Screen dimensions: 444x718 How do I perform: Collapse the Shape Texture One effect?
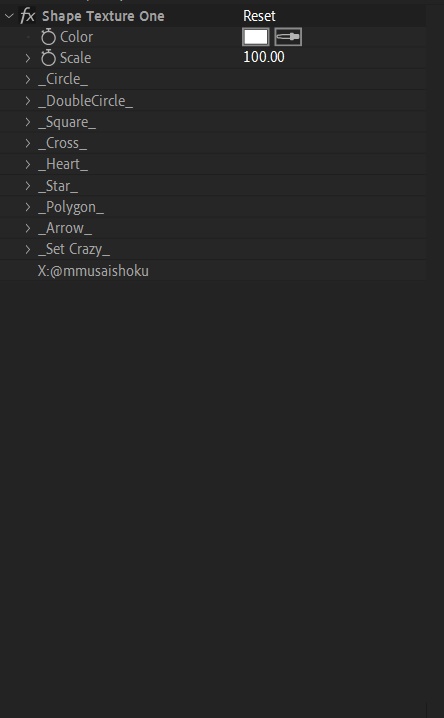[x=9, y=16]
